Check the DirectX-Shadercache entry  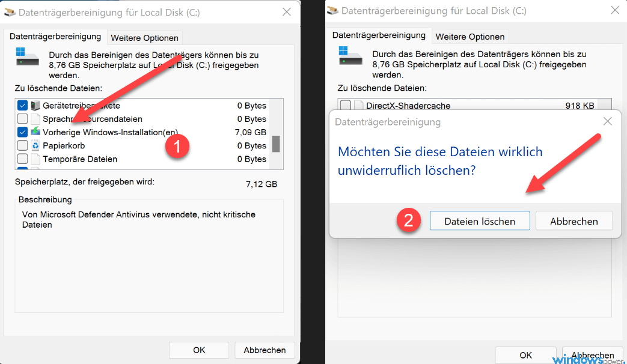(346, 105)
